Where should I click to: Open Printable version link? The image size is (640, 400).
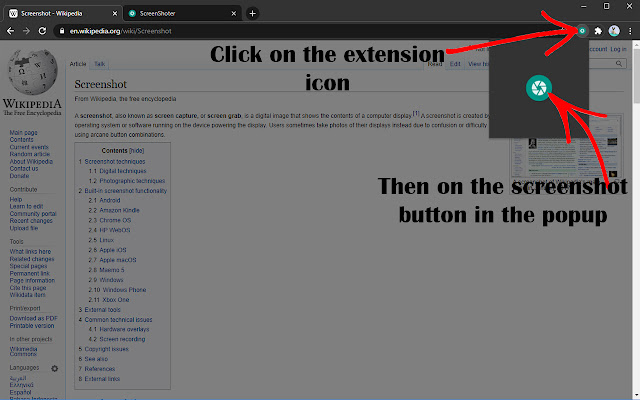click(31, 326)
